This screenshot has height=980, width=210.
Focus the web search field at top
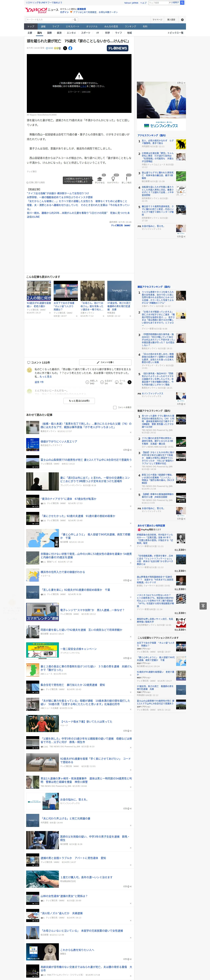click(158, 3)
